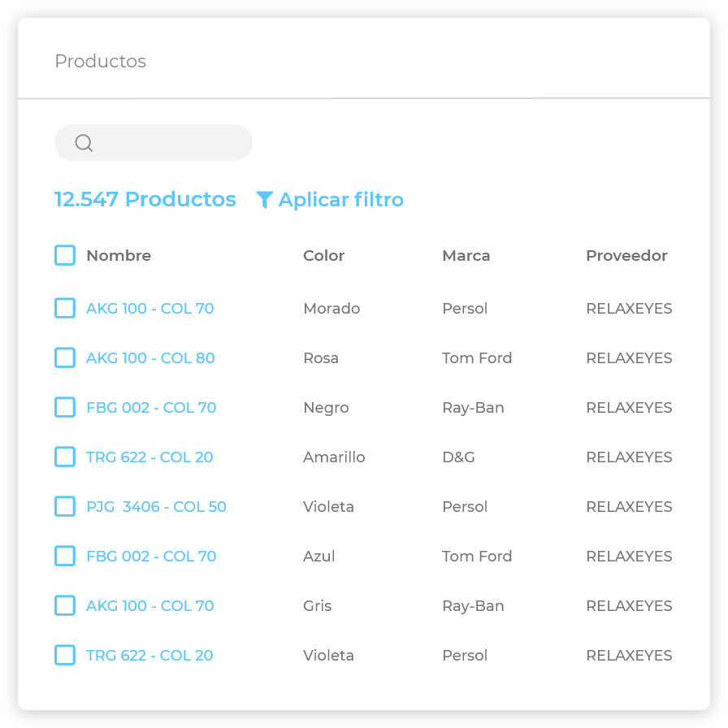Viewport: 728px width, 728px height.
Task: Mark the checkbox of the Azul product
Action: tap(65, 556)
